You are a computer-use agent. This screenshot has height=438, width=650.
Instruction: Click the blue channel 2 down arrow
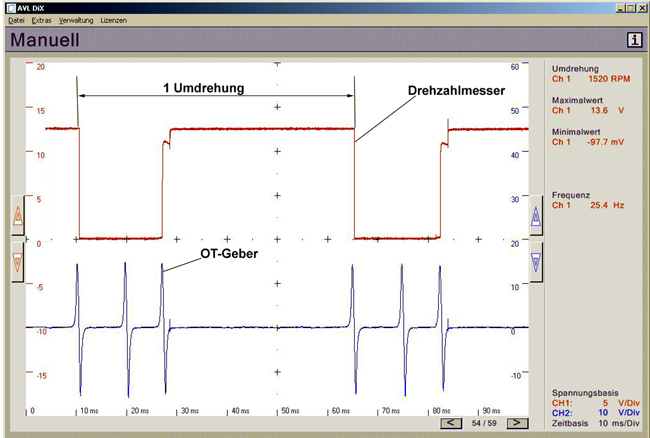[535, 260]
